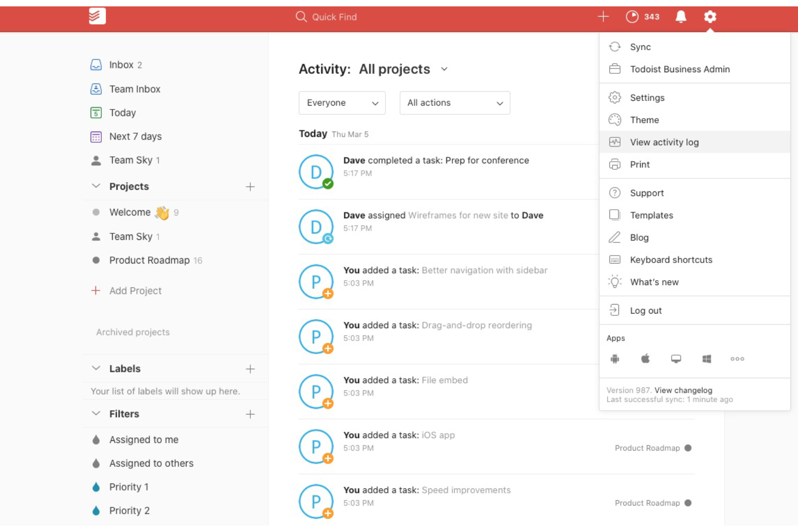Open the All actions dropdown

455,102
